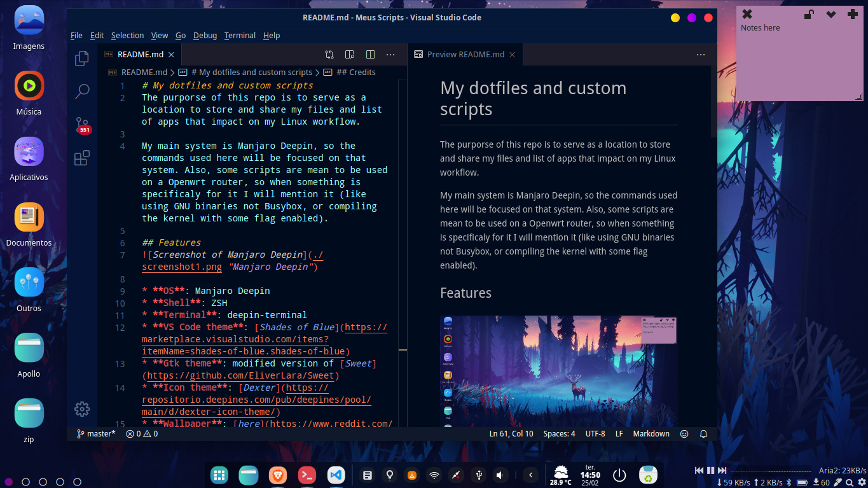Open the Edit menu
The image size is (868, 488).
[x=97, y=36]
